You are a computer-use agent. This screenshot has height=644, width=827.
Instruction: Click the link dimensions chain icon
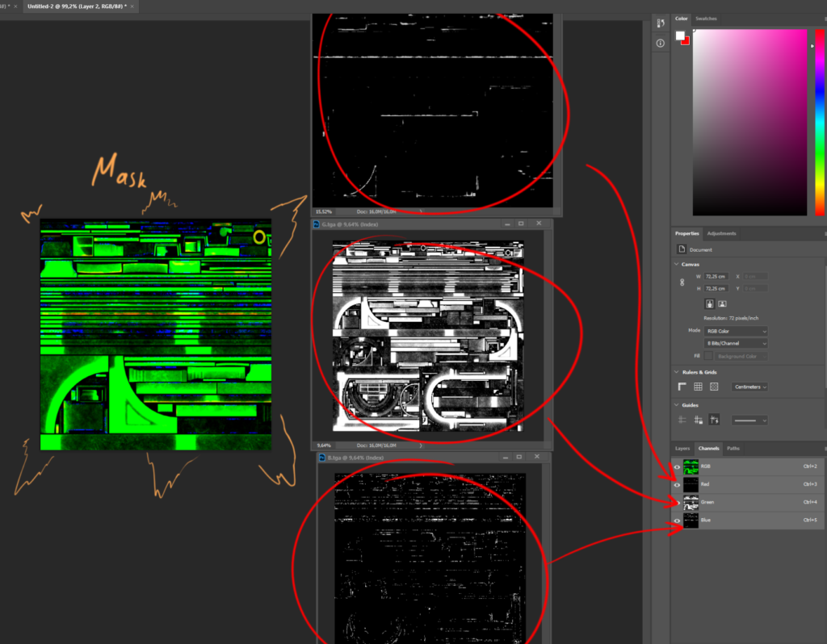click(680, 281)
